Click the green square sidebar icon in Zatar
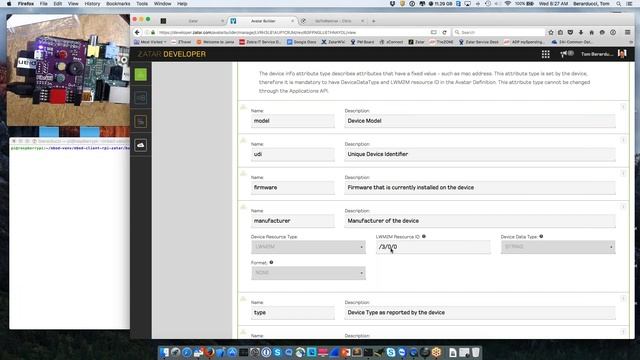The width and height of the screenshot is (640, 360). 141,74
